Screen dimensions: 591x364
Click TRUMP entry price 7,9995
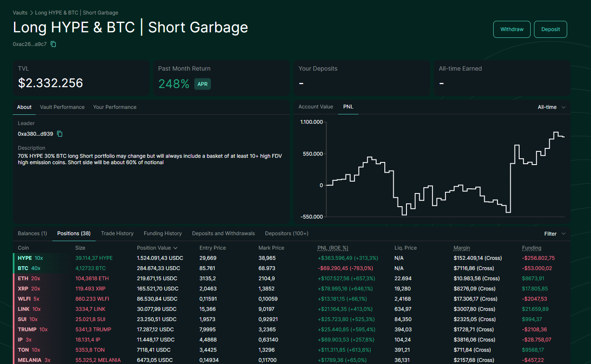point(207,330)
